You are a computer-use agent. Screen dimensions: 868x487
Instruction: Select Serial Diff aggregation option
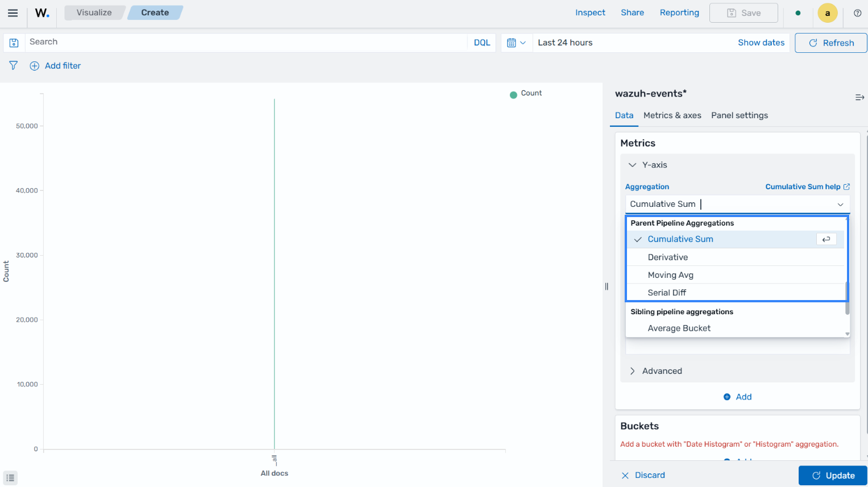tap(737, 293)
